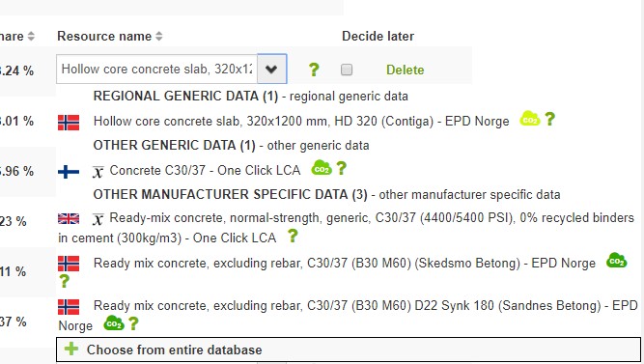The image size is (644, 364).
Task: Click the CO2 cloud icon beside Contiga EPD Norge
Action: pyautogui.click(x=530, y=119)
